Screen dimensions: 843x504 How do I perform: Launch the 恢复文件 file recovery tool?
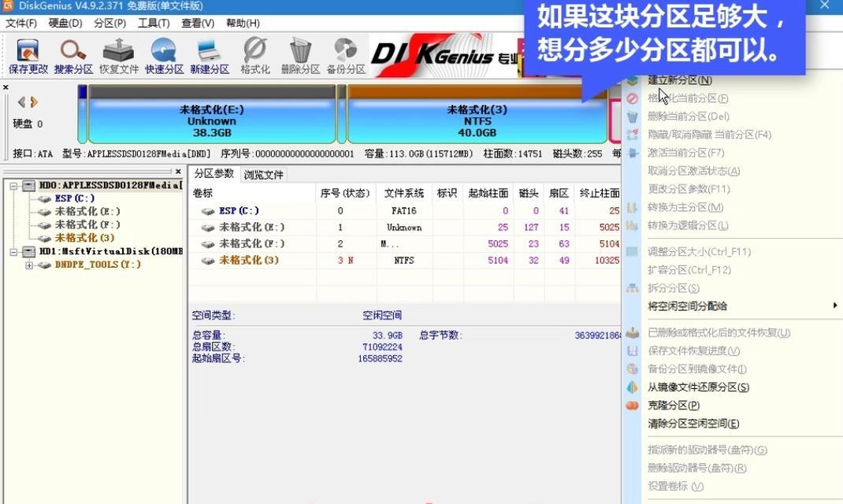pos(119,56)
